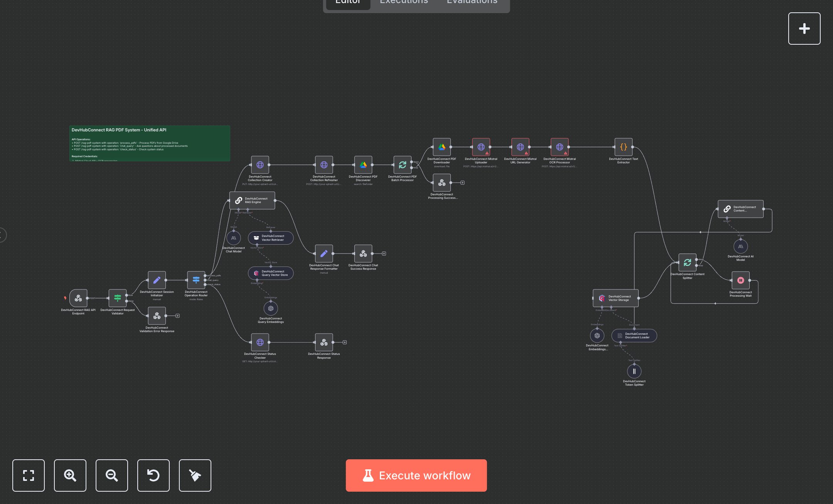
Task: Switch to the Executions tab
Action: coord(403,2)
